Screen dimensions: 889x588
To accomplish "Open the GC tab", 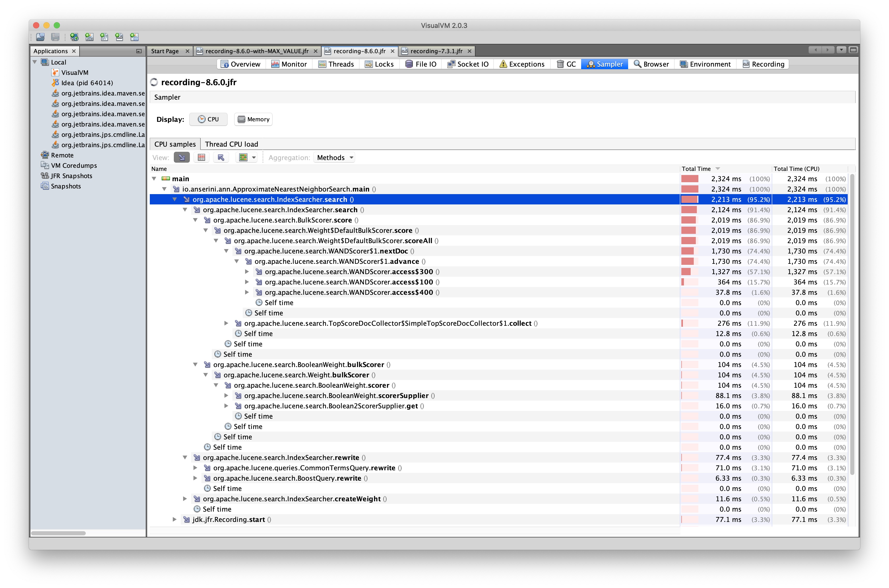I will click(566, 64).
